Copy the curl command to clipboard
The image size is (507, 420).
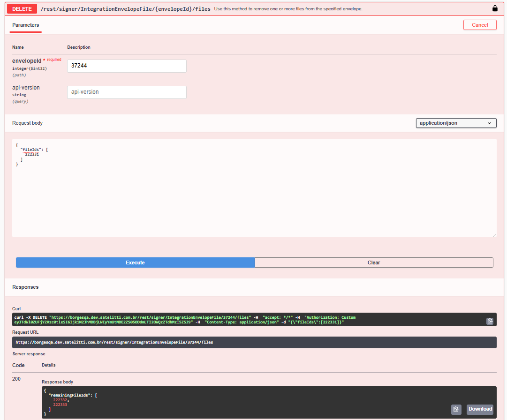(490, 321)
